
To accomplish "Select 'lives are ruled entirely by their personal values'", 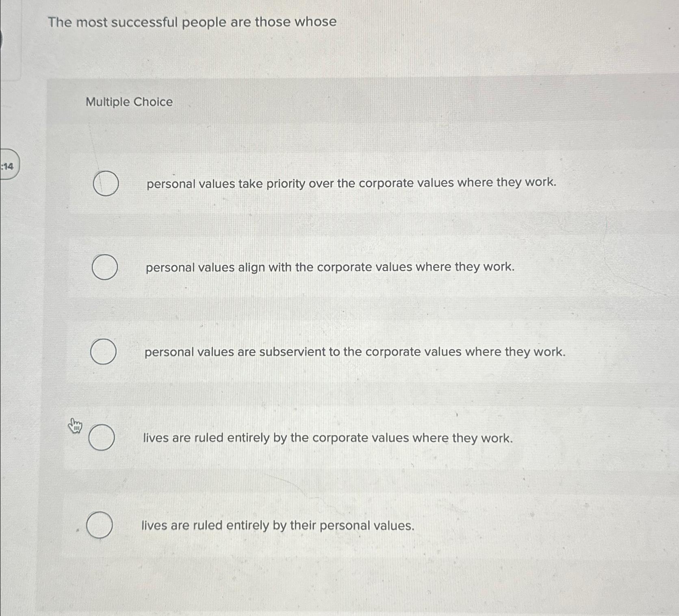I will (99, 526).
